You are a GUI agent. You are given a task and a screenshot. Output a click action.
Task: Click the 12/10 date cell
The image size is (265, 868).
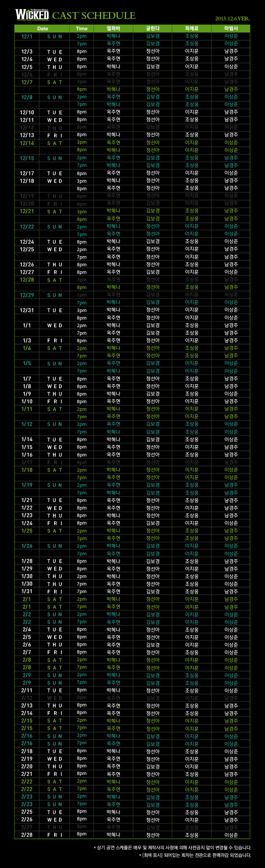point(27,112)
